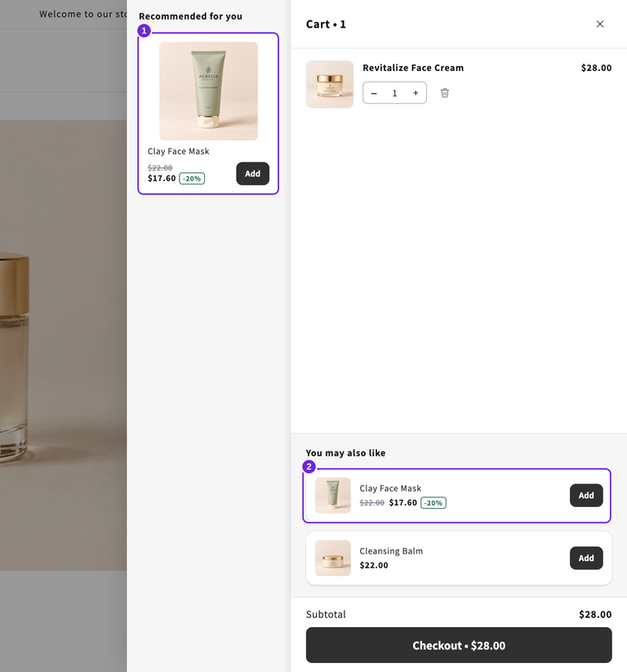Open the Revitalize Face Cream product title
Screen dimensions: 627x672
pyautogui.click(x=413, y=68)
